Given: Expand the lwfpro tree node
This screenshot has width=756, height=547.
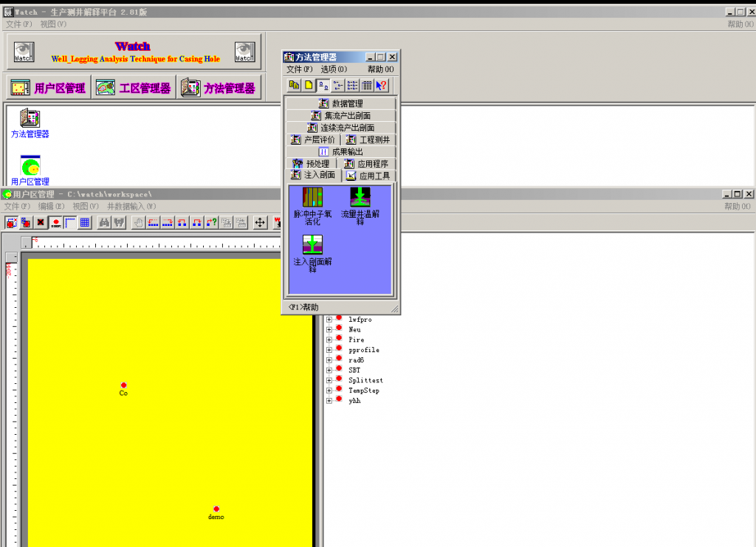Looking at the screenshot, I should [x=329, y=320].
